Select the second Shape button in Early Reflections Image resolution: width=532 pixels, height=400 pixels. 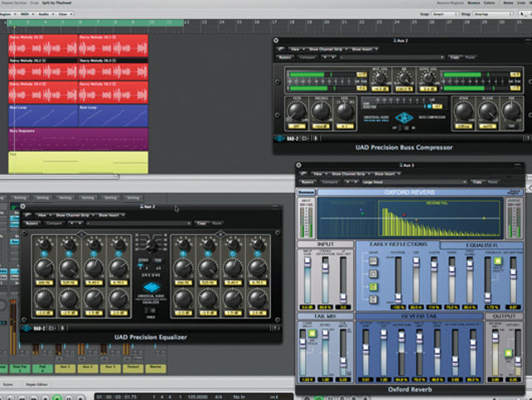coord(373,274)
